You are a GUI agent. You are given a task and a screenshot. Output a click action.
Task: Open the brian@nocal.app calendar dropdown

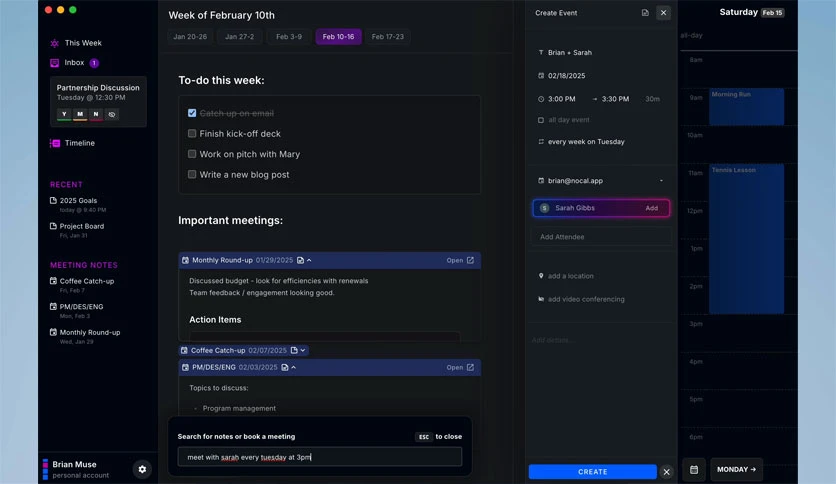[661, 181]
